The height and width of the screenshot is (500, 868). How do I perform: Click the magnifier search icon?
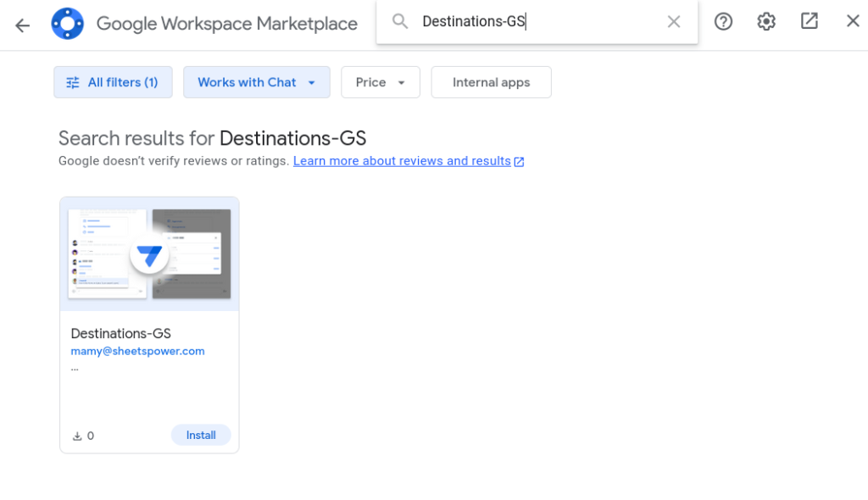pos(400,21)
